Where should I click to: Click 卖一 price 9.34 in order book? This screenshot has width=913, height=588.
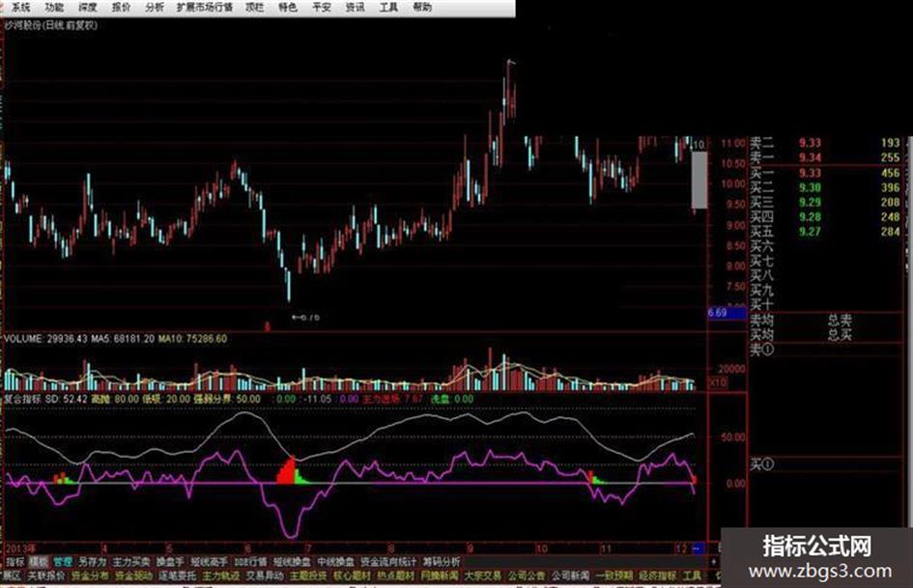[810, 157]
